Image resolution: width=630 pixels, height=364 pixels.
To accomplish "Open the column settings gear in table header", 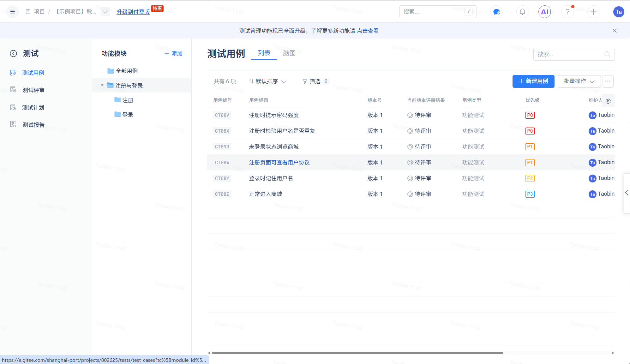I will click(x=608, y=101).
